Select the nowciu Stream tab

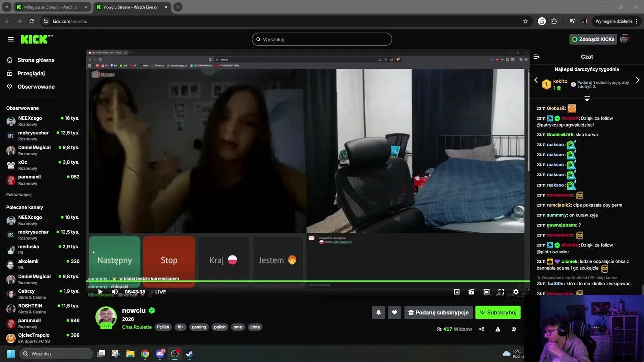point(131,7)
